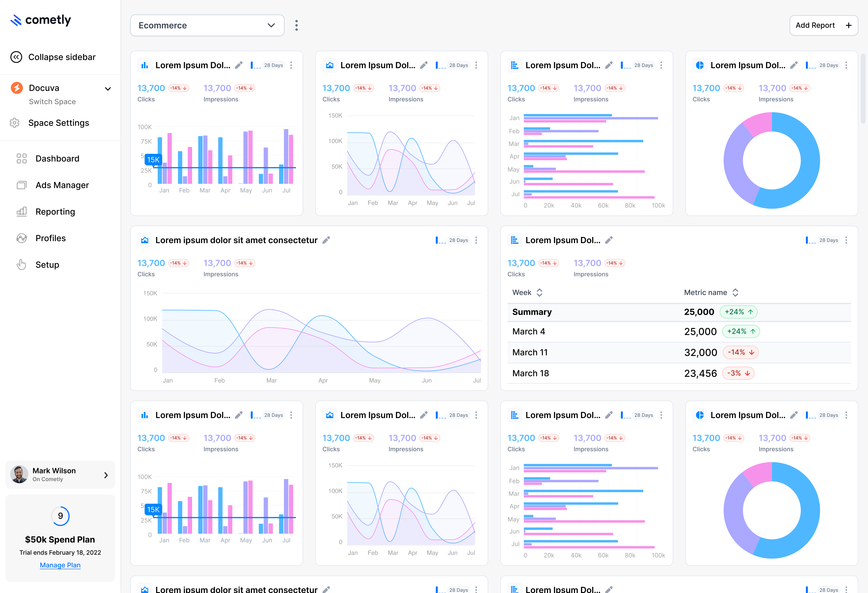Viewport: 868px width, 593px height.
Task: Open kebab menu of the Summary table card
Action: (846, 240)
